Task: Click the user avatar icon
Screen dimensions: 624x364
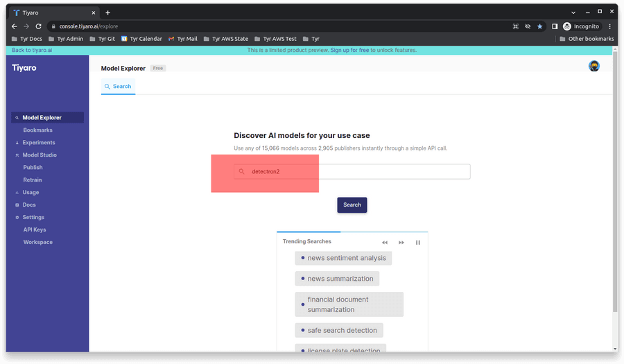Action: click(593, 66)
